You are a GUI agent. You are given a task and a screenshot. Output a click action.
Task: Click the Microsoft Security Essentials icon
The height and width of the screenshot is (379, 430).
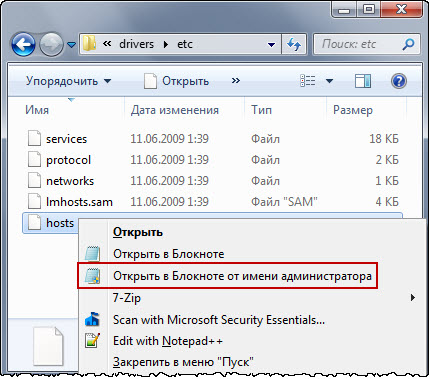[92, 319]
